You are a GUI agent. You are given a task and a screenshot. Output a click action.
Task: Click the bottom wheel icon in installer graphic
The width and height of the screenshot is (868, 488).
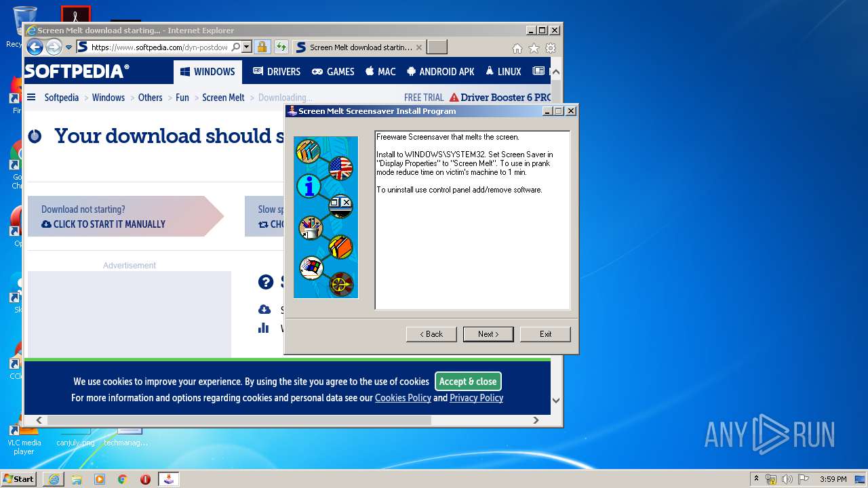tap(341, 283)
